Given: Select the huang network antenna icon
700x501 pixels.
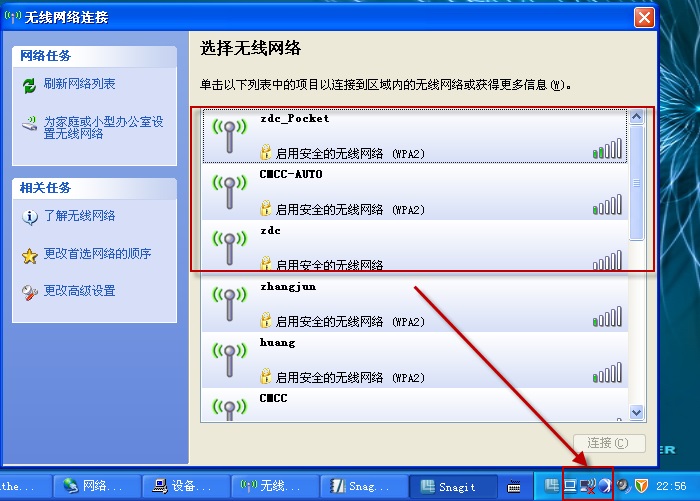Looking at the screenshot, I should (x=229, y=360).
